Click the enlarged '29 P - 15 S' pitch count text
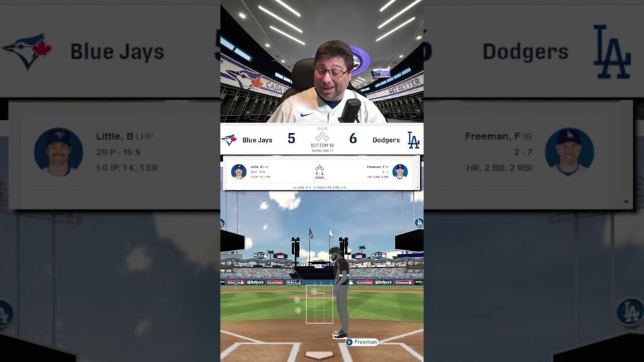The height and width of the screenshot is (362, 644). 118,152
